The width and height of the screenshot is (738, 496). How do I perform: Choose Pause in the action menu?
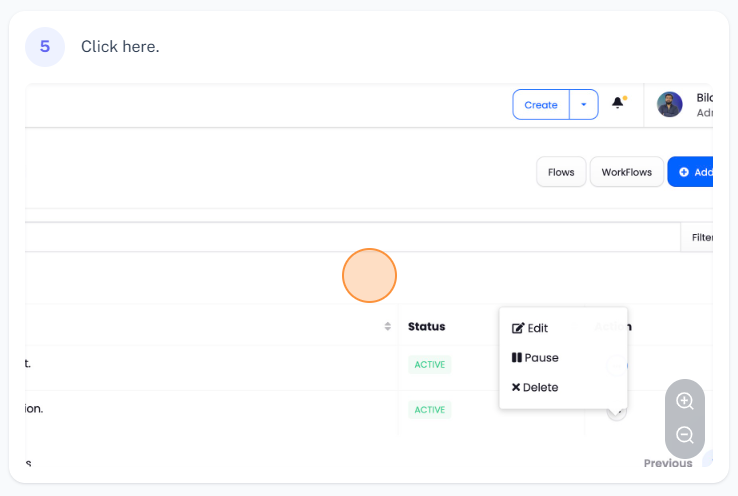click(x=535, y=358)
